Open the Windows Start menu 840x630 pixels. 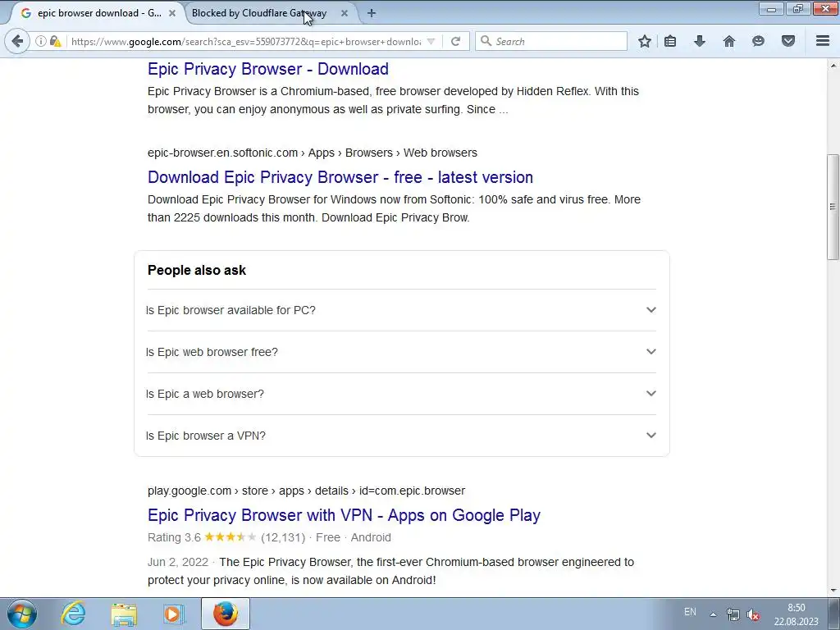point(22,614)
